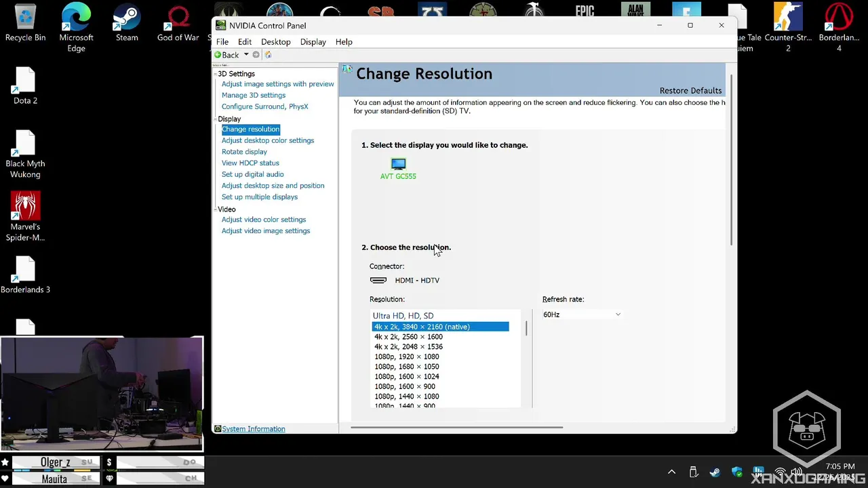Screen dimensions: 868x488
Task: Show hidden tray icons chevron
Action: 671,472
